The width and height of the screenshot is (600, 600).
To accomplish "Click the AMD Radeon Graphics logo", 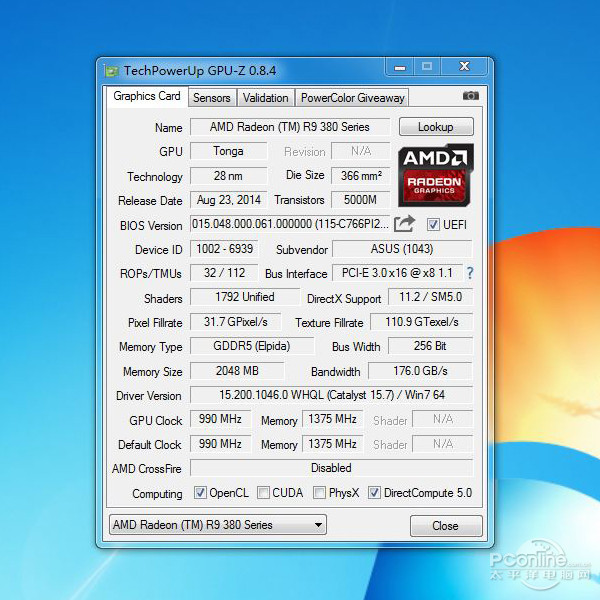I will pyautogui.click(x=436, y=176).
